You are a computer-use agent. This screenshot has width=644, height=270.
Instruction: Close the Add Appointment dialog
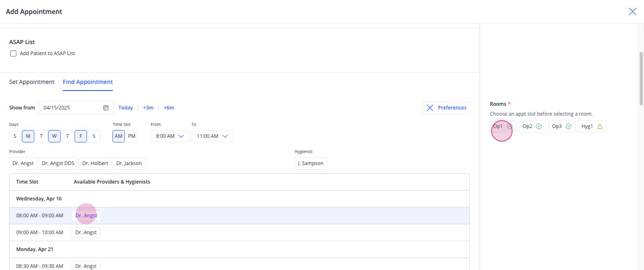click(x=632, y=12)
